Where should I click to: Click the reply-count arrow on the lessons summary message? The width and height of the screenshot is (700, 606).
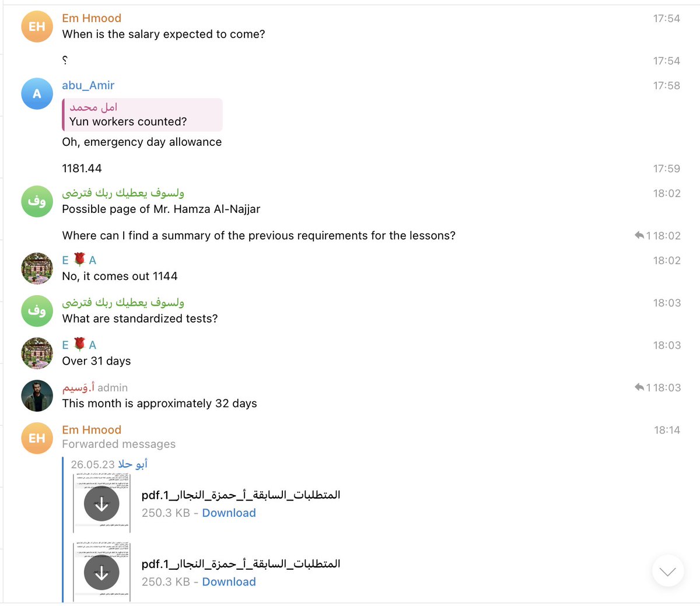coord(639,236)
